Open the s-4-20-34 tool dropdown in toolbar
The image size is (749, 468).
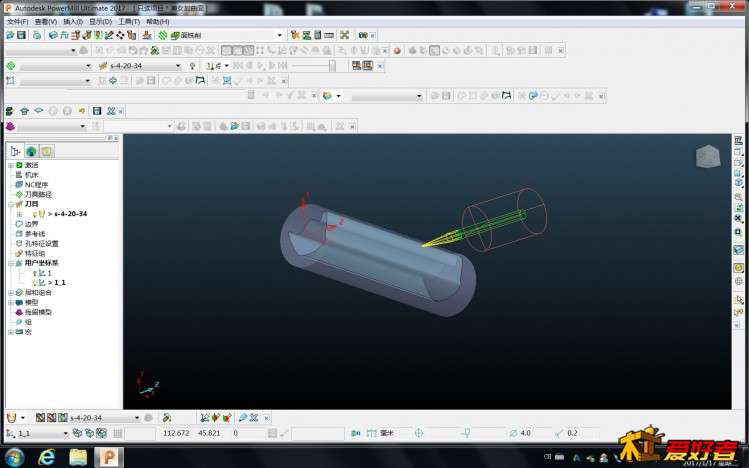[x=178, y=66]
